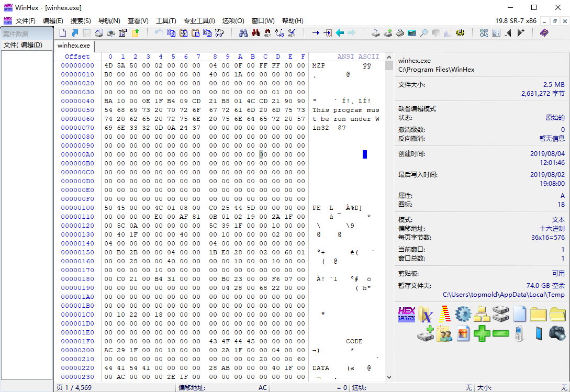Image resolution: width=570 pixels, height=392 pixels.
Task: Open the 帮助(H) menu
Action: click(293, 21)
